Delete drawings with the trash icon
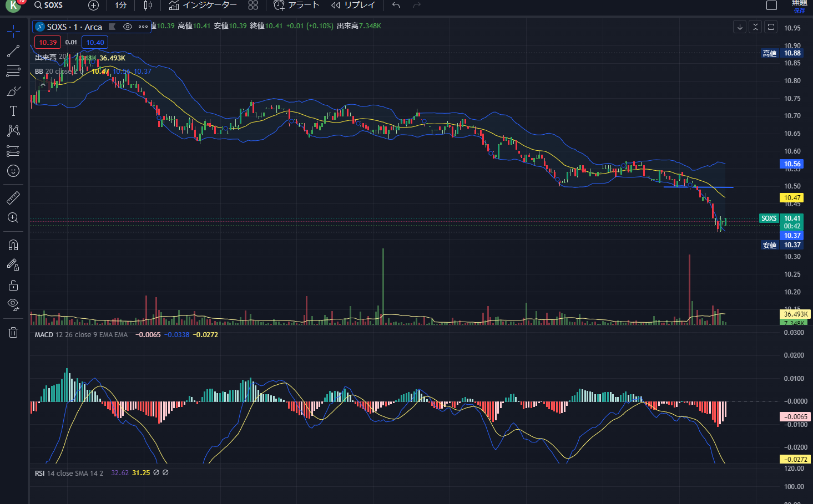This screenshot has height=504, width=813. (13, 332)
